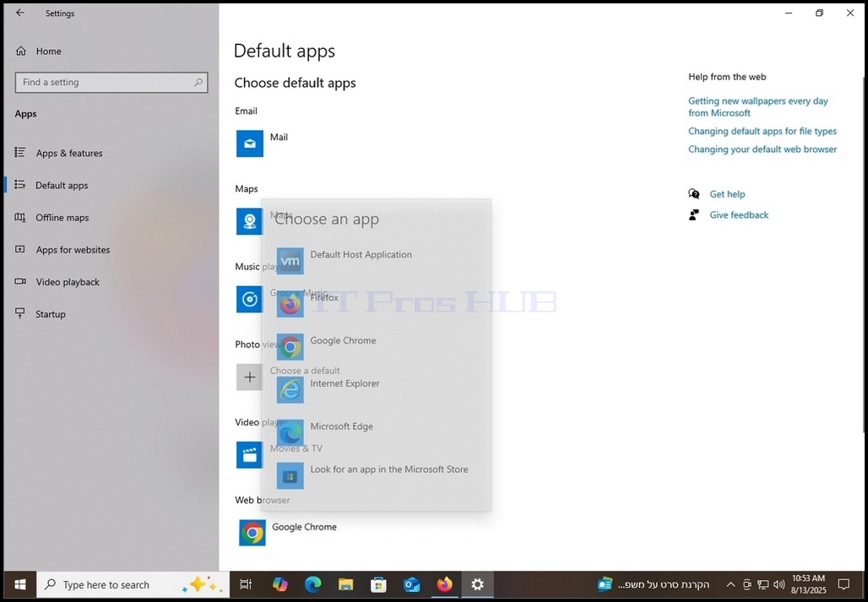Choose Default Host Application in the app list
This screenshot has height=602, width=868.
pyautogui.click(x=376, y=261)
